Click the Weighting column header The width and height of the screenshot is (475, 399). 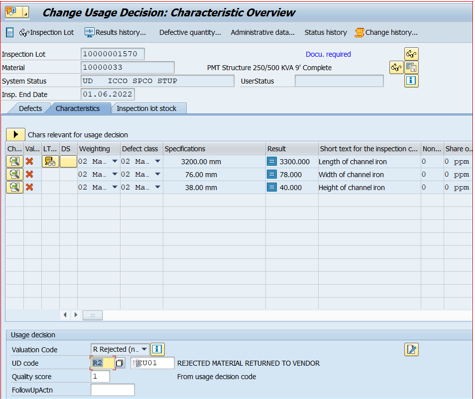pyautogui.click(x=99, y=149)
